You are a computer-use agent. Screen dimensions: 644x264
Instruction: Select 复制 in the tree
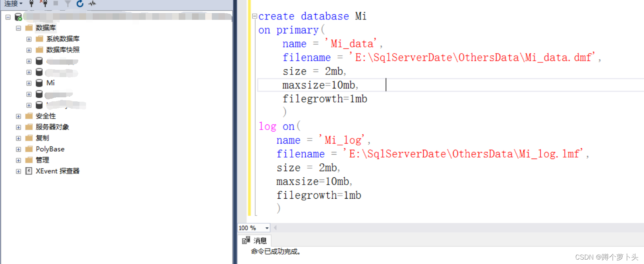(42, 138)
